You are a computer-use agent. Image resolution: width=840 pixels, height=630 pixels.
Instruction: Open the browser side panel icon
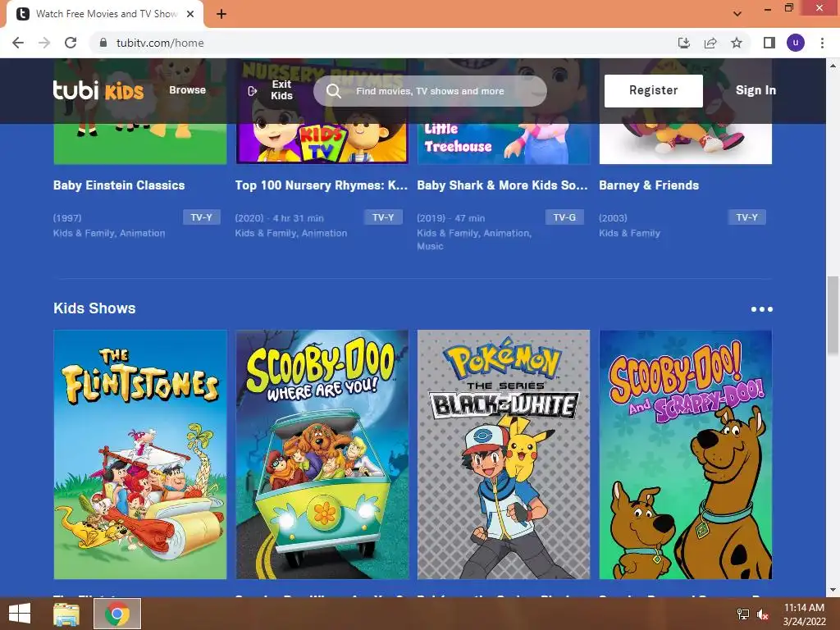(x=769, y=43)
